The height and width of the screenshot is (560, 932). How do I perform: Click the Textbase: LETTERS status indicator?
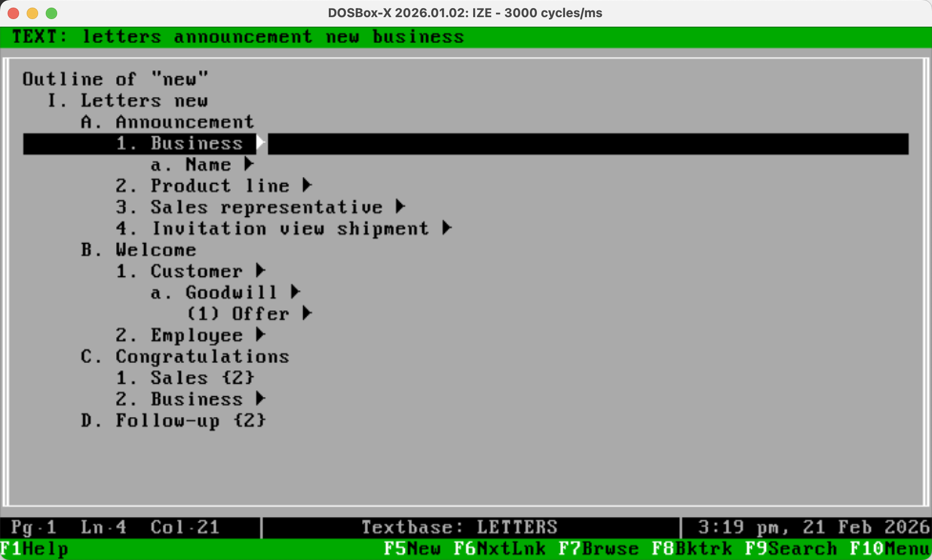point(460,527)
